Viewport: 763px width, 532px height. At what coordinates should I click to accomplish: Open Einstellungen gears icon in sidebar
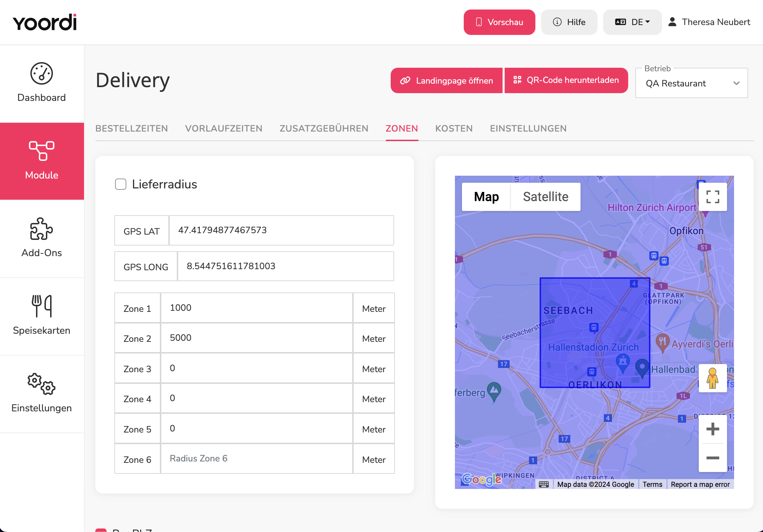click(x=42, y=384)
